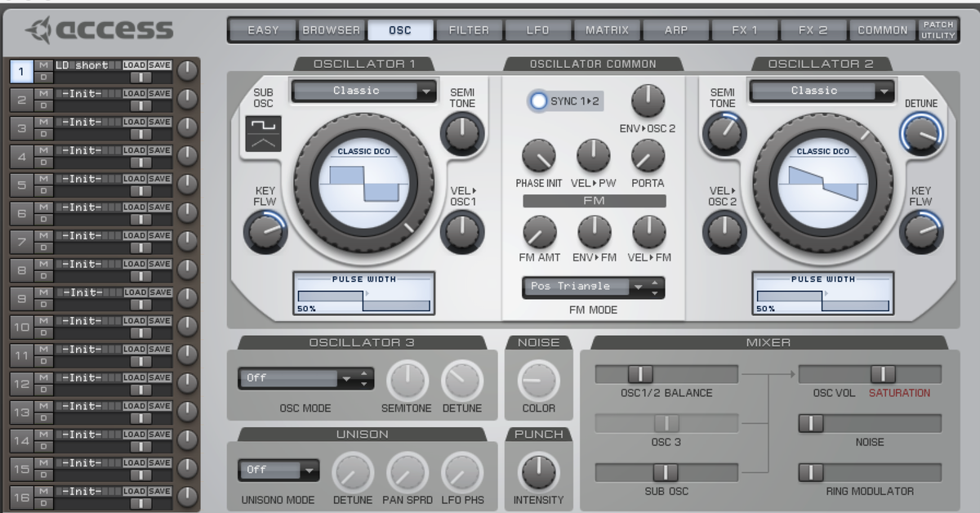Open the Oscillator 1 Classic type dropdown
This screenshot has width=980, height=513.
(365, 91)
